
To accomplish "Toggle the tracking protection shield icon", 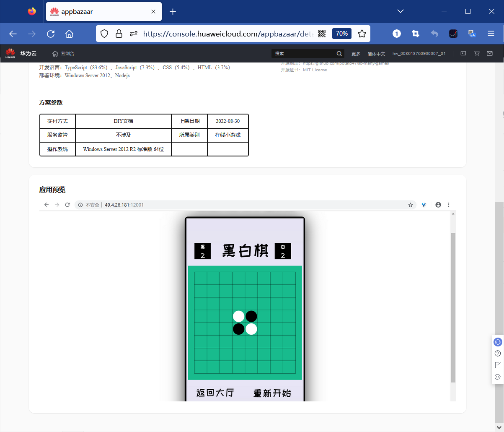I will point(104,34).
